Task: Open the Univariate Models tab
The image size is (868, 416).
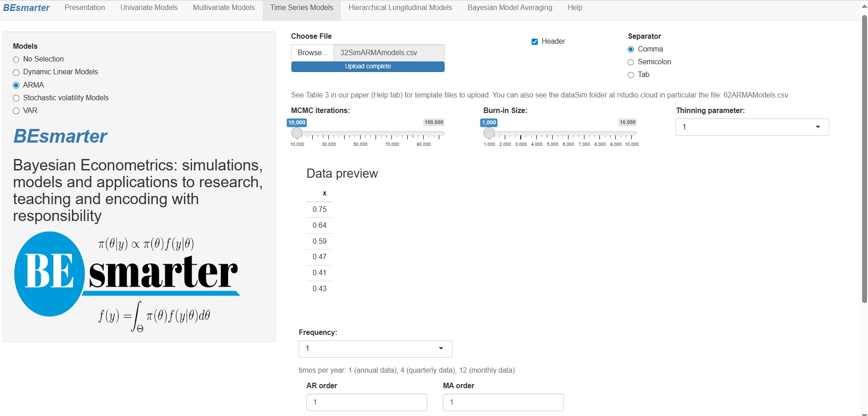Action: coord(149,8)
